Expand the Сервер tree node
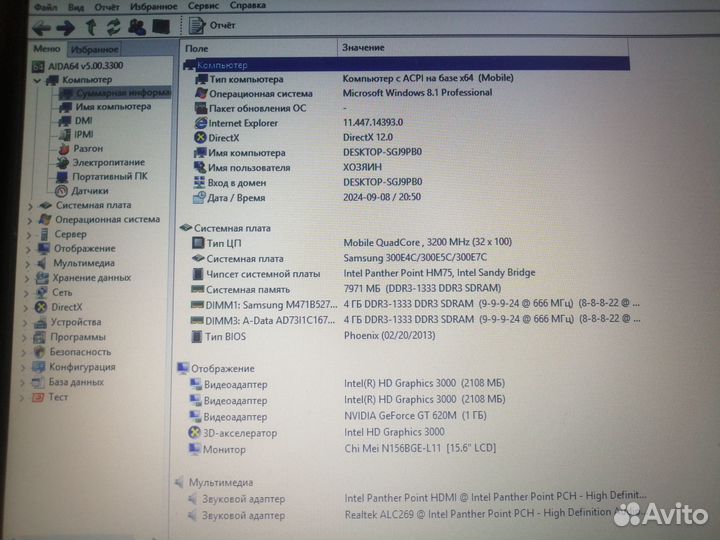720x540 pixels. coord(29,235)
